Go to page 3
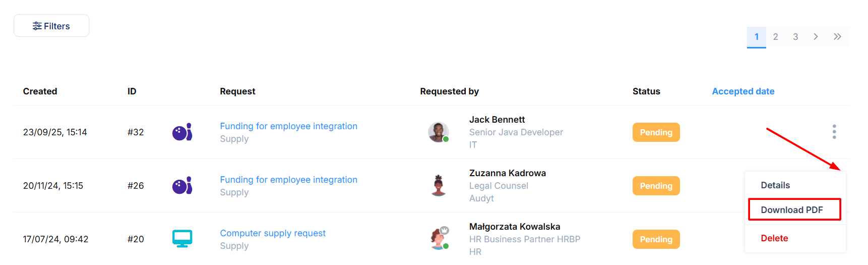This screenshot has width=868, height=265. (x=795, y=37)
